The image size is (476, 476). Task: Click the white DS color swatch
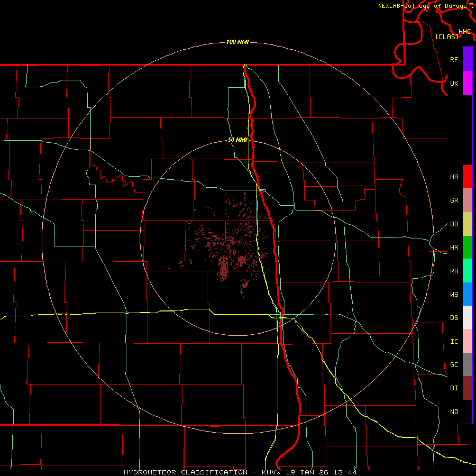point(467,317)
